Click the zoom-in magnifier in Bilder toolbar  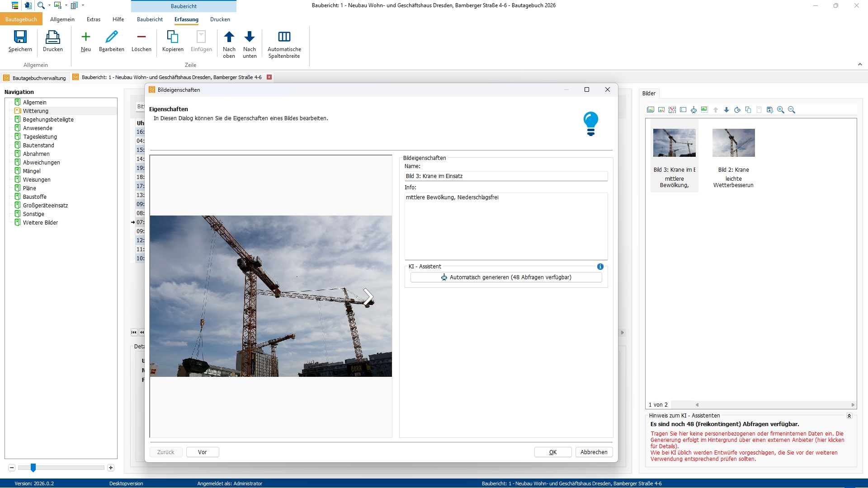(780, 110)
